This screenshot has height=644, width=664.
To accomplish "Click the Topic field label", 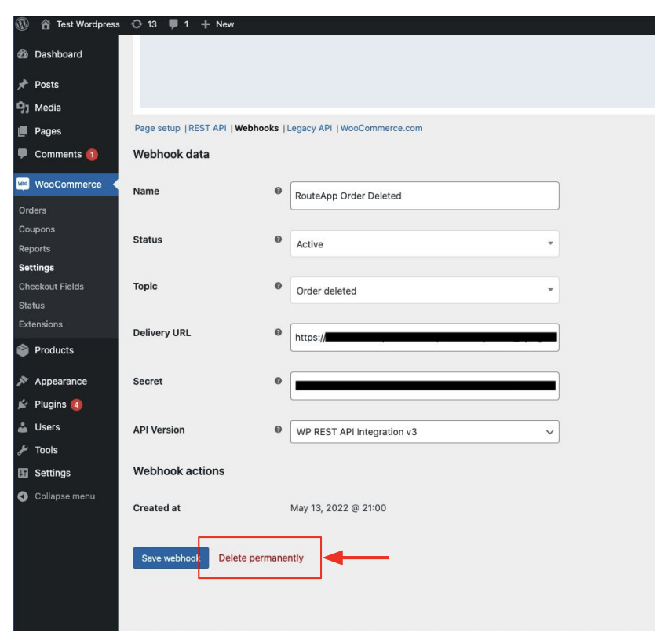I will (x=145, y=287).
